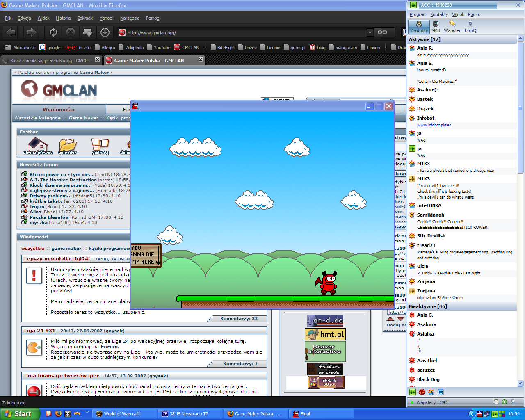This screenshot has height=420, width=525.
Task: Click the uploader folder icon in Fastbar
Action: [68, 146]
